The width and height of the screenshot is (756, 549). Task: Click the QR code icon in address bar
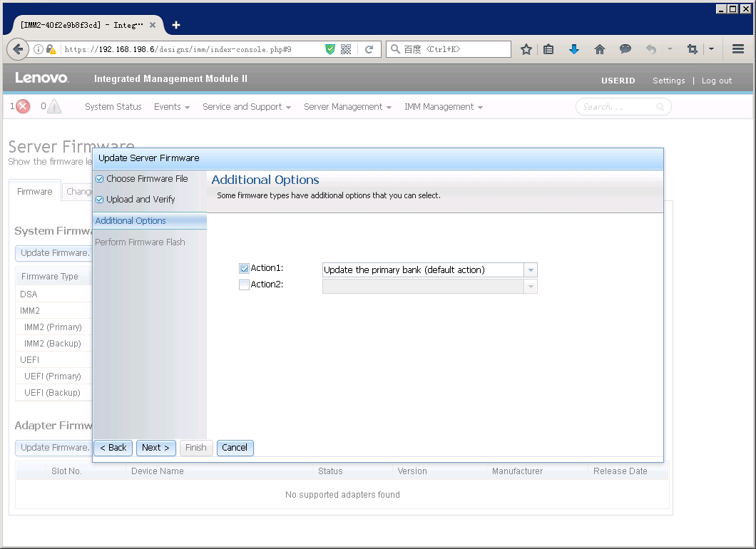click(346, 49)
